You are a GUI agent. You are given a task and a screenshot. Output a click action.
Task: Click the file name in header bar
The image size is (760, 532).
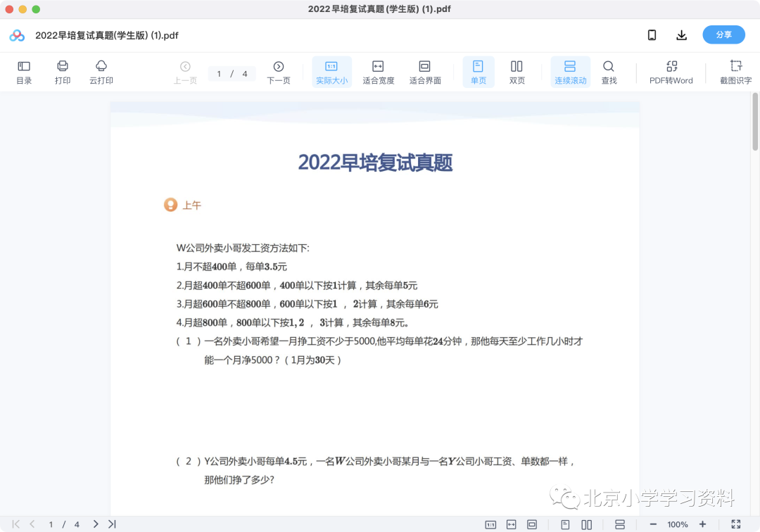pyautogui.click(x=107, y=35)
